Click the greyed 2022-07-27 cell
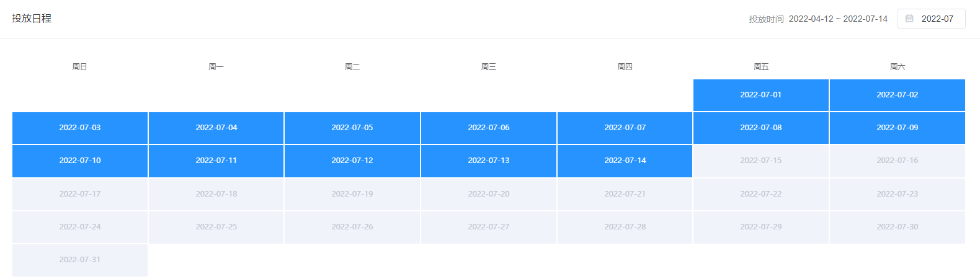Image resolution: width=980 pixels, height=279 pixels. coord(489,227)
